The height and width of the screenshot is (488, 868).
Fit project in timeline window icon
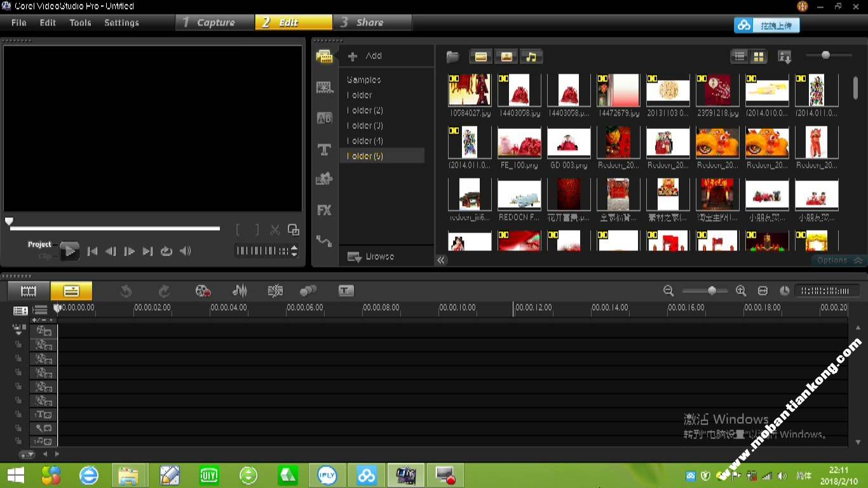tap(763, 291)
